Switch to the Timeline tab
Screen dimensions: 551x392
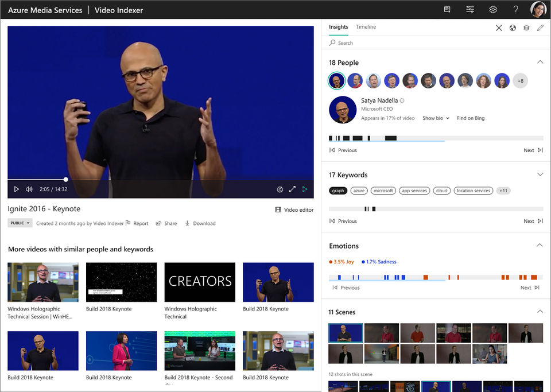tap(366, 27)
